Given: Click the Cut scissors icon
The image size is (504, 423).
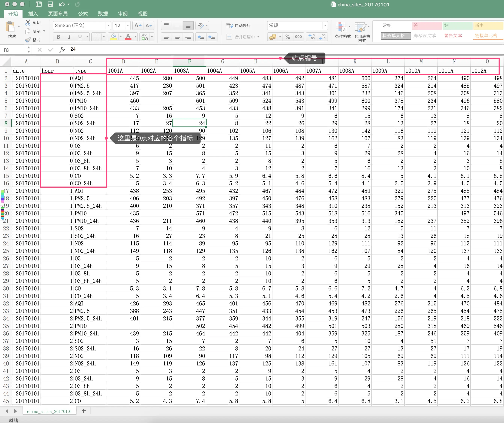Looking at the screenshot, I should (28, 23).
